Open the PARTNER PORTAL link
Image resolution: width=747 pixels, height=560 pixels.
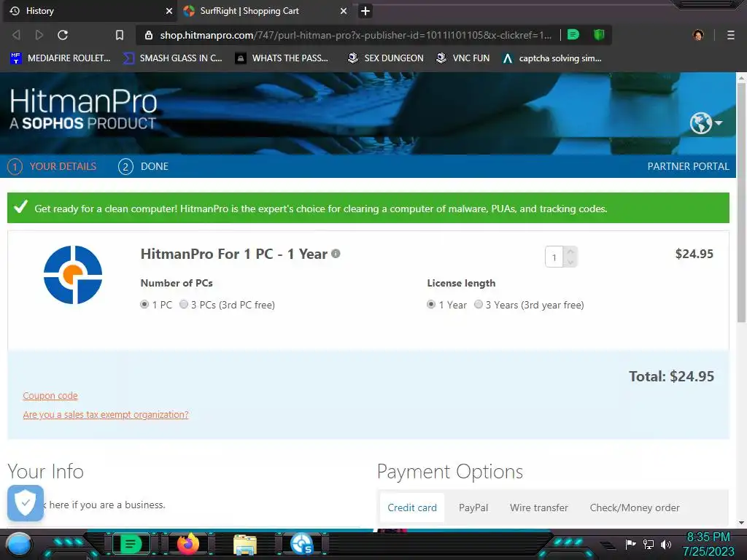(688, 167)
